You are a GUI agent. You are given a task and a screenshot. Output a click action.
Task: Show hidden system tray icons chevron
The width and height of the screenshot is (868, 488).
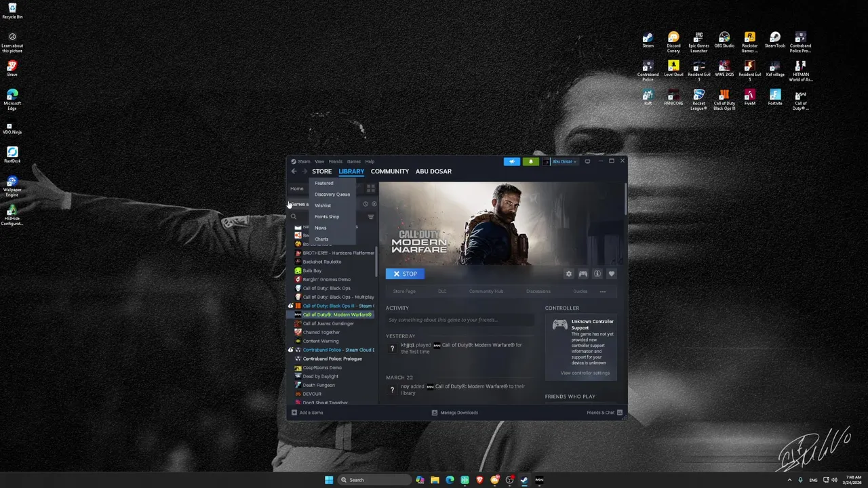[x=789, y=480]
